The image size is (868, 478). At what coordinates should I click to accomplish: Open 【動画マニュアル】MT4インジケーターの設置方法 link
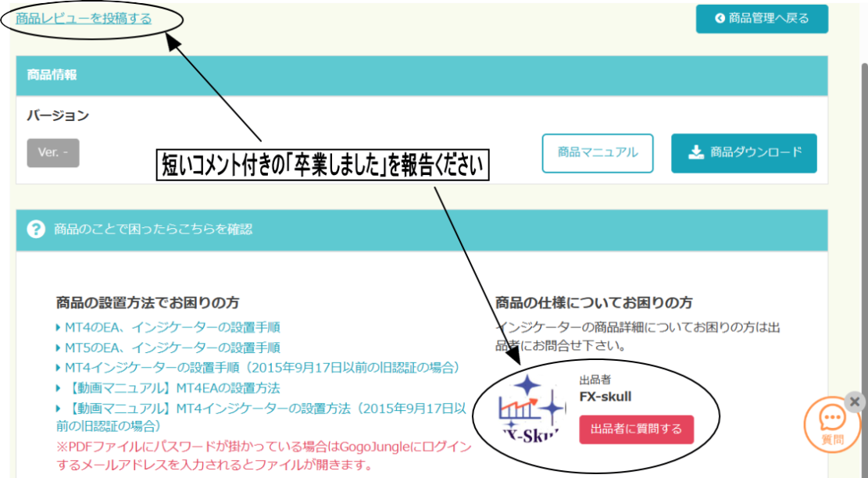pos(266,408)
